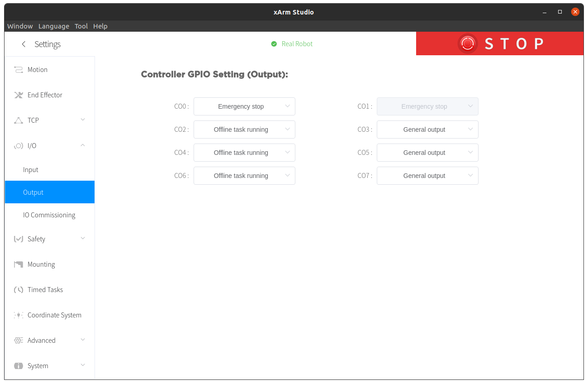This screenshot has width=588, height=384.
Task: Open the End Effector settings icon
Action: pos(18,95)
